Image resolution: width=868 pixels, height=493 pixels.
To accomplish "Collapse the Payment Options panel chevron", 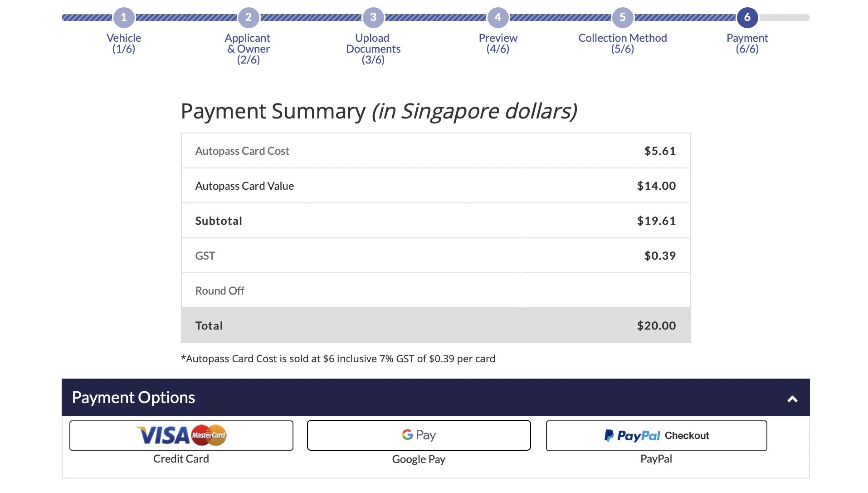I will [792, 399].
